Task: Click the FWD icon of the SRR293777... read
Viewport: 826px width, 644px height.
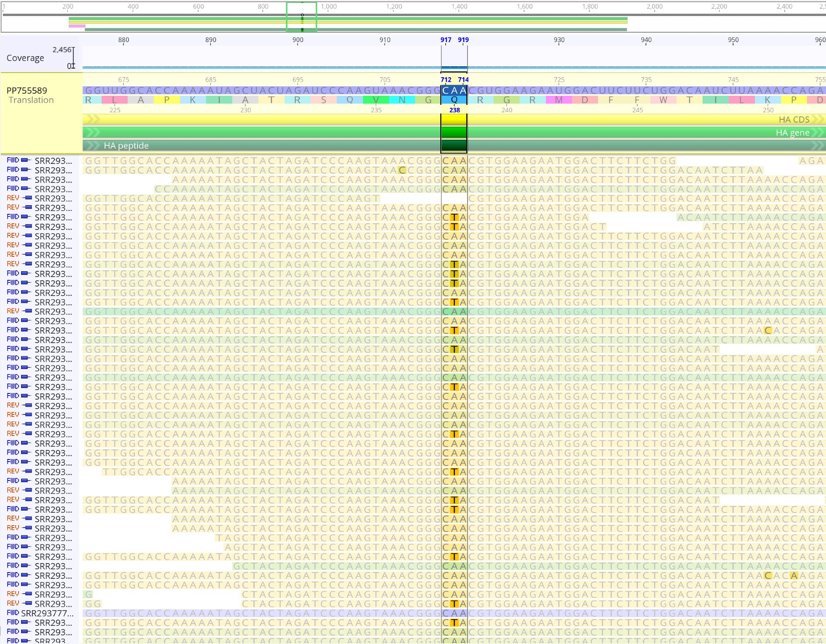Action: pos(13,613)
